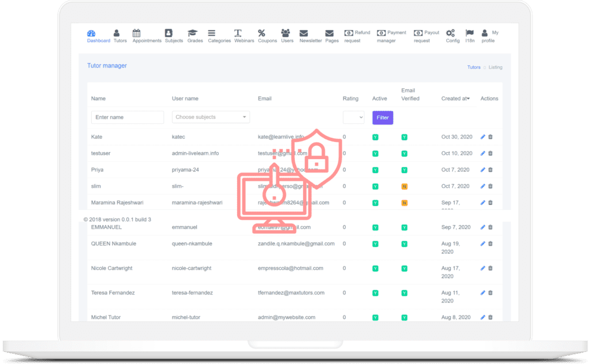Click inside the Enter name field
This screenshot has width=591, height=364.
tap(127, 117)
